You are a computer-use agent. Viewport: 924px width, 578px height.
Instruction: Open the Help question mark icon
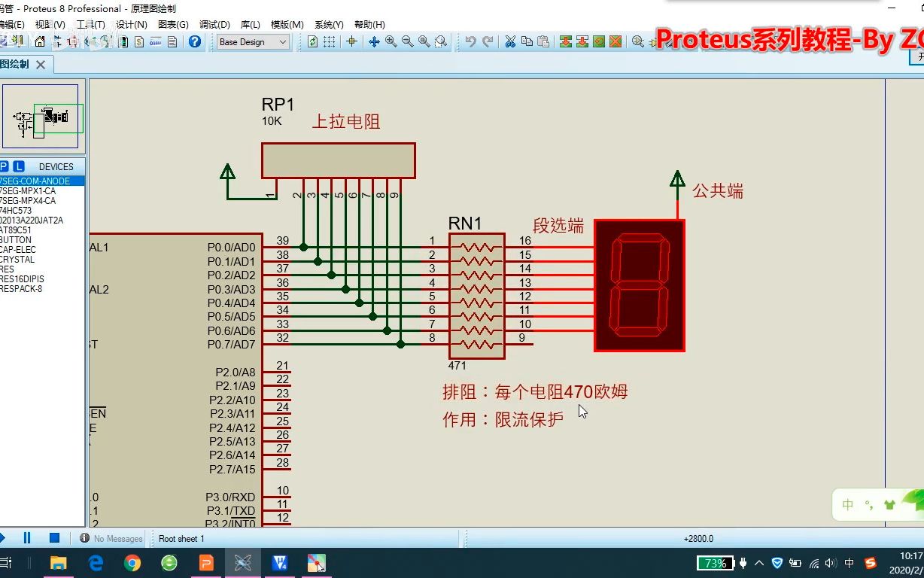point(195,42)
